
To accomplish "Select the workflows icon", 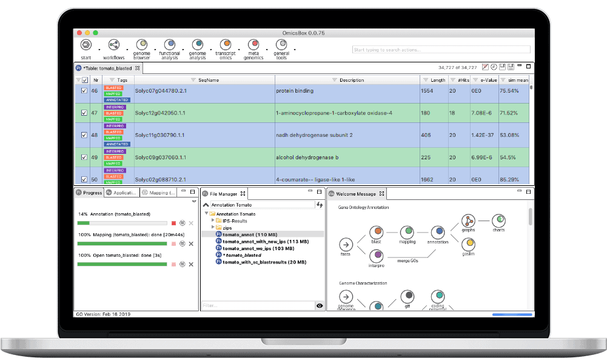I will point(113,46).
